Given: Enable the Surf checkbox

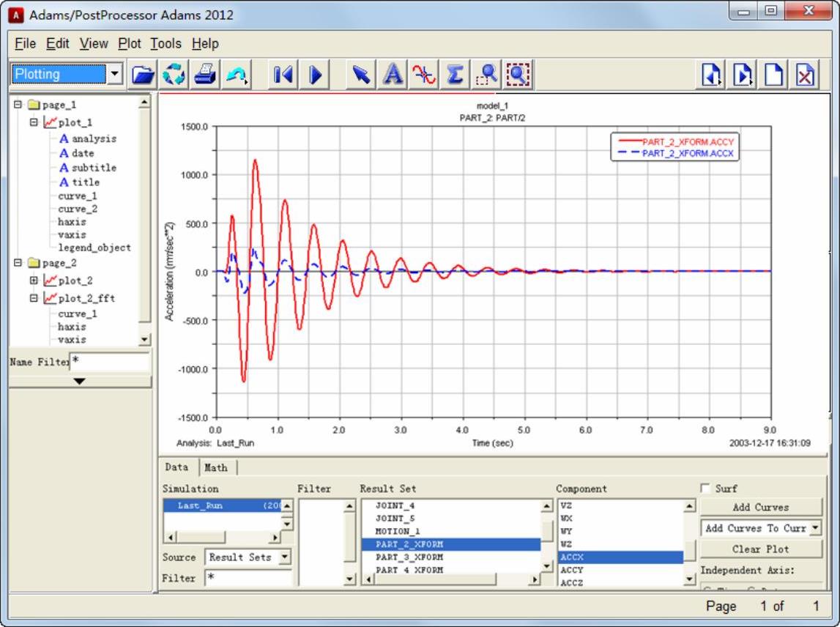Looking at the screenshot, I should [705, 489].
